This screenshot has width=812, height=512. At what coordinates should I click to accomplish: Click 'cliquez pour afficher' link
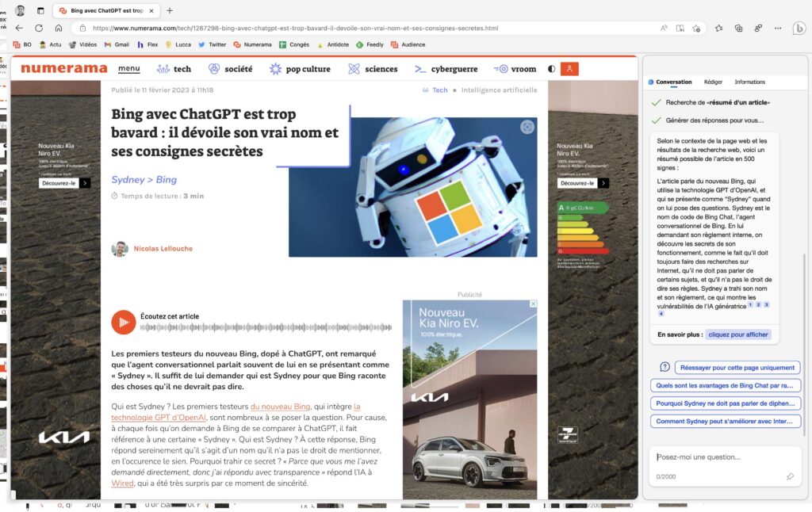pos(738,334)
